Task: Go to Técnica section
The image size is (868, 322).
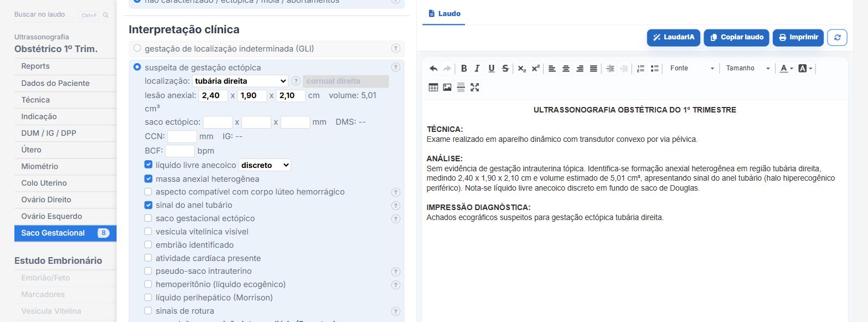Action: click(x=65, y=100)
